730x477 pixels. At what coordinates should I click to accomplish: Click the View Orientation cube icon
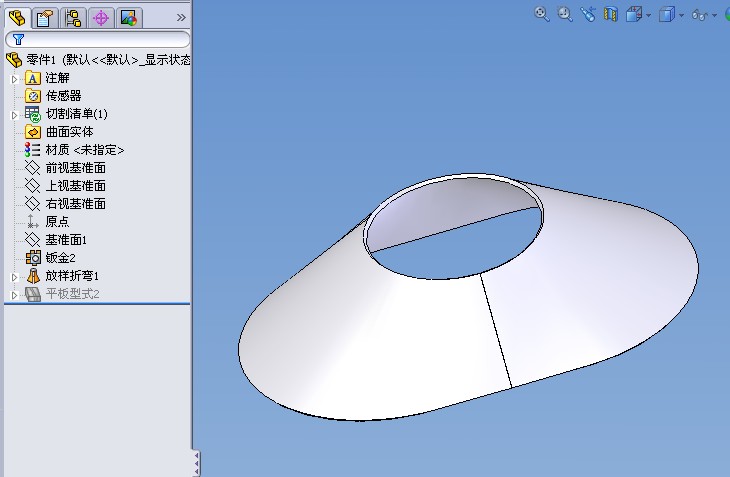634,14
